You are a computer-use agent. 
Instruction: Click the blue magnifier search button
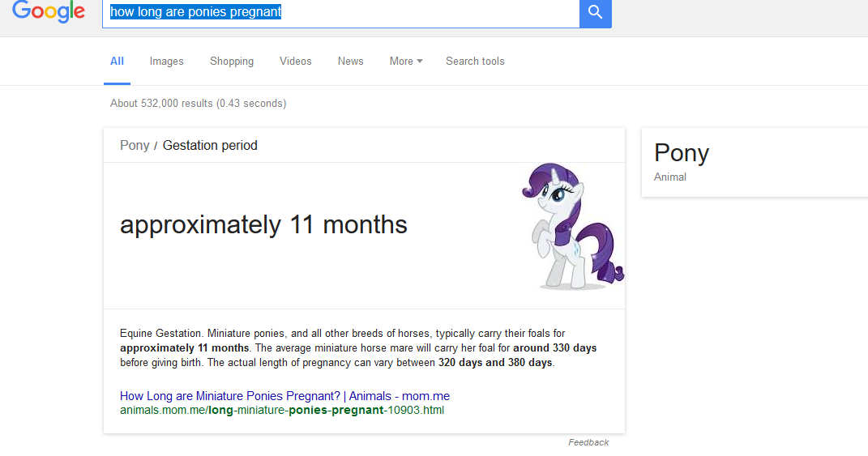[595, 13]
